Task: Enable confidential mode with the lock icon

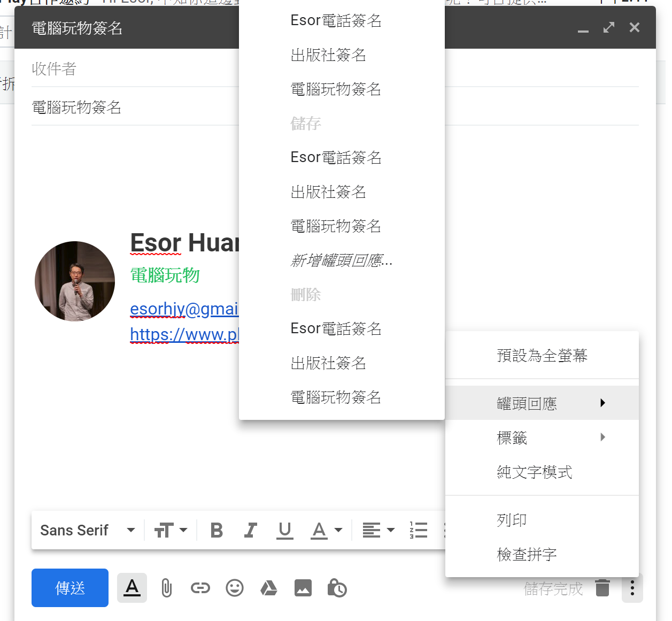Action: tap(337, 587)
